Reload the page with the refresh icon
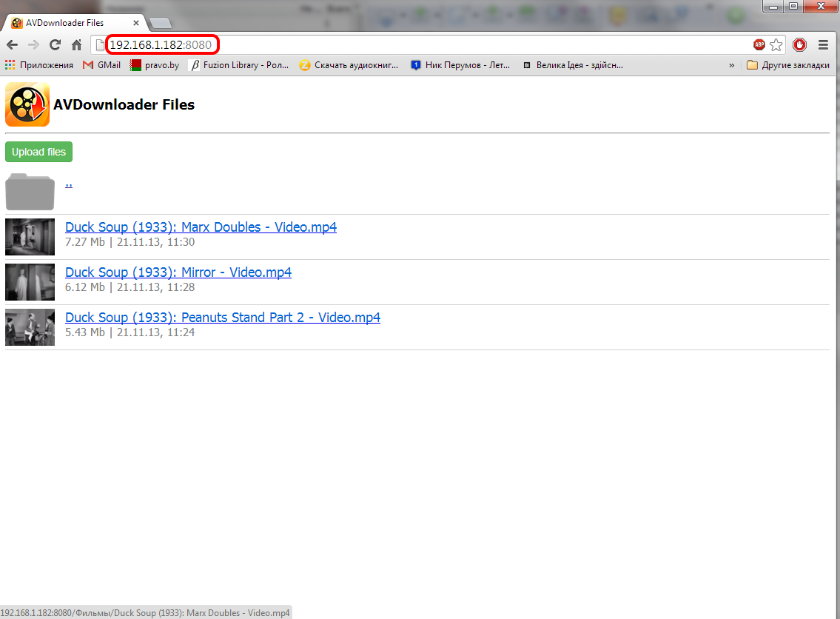 [55, 45]
